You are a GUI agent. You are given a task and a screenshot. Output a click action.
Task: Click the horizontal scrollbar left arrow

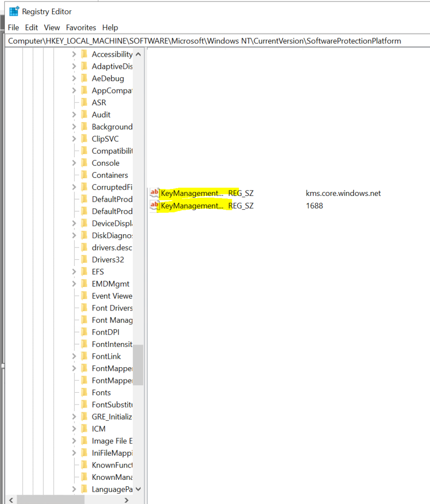tap(11, 500)
